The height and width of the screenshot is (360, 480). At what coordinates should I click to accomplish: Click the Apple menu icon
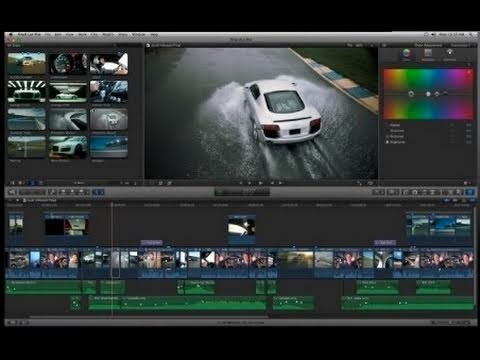[x=11, y=35]
